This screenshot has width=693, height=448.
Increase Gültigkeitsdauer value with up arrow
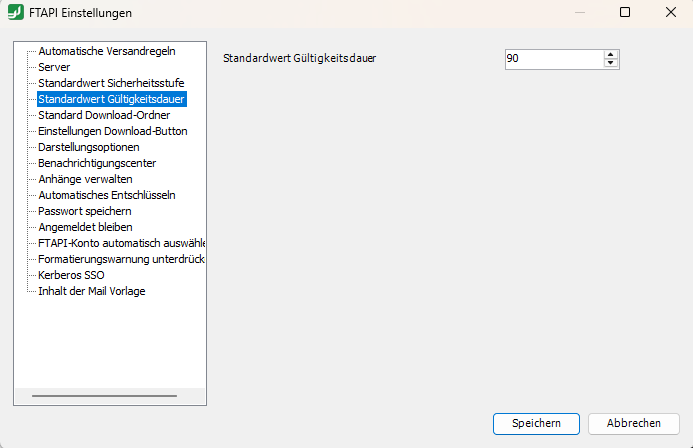tap(610, 55)
